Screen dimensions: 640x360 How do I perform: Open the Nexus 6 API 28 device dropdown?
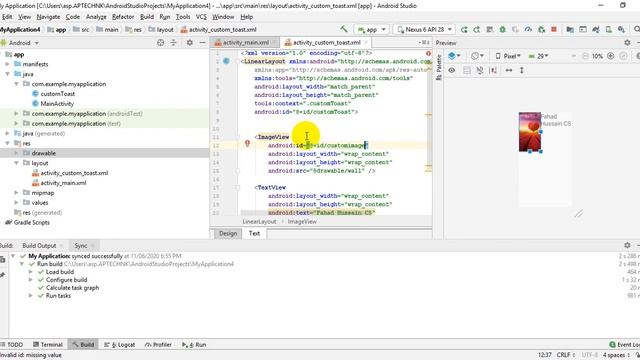point(424,29)
